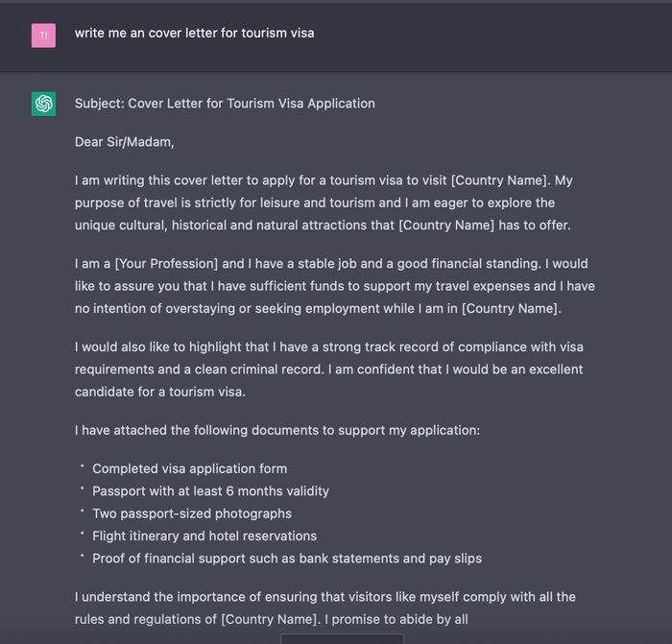
Task: Click the Passport with 6 months validity bullet
Action: (211, 491)
